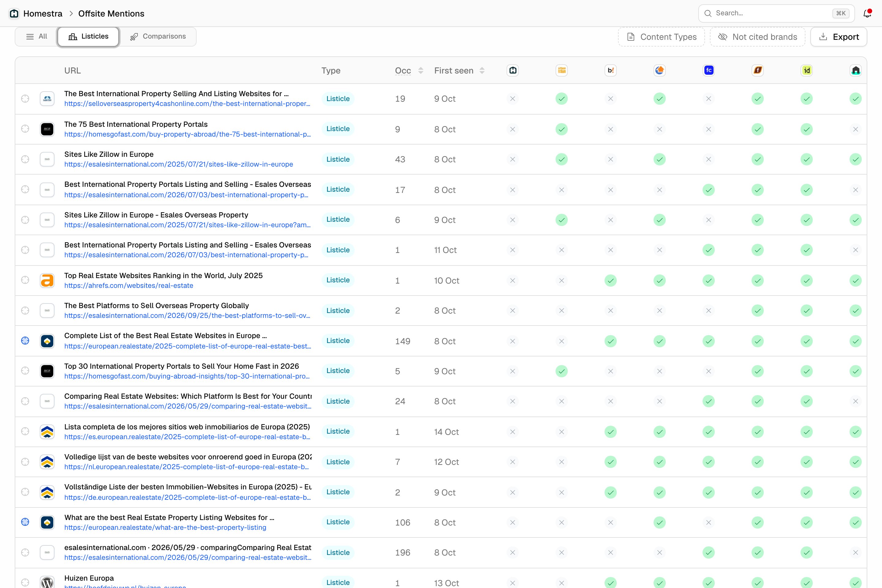882x588 pixels.
Task: Click the brown 'f' brand column icon
Action: click(x=757, y=70)
